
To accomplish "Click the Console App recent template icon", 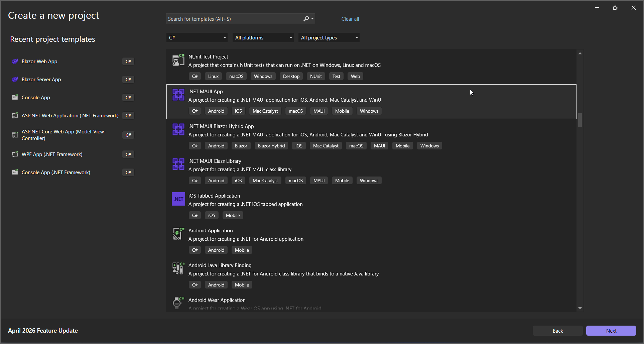I will pos(15,98).
